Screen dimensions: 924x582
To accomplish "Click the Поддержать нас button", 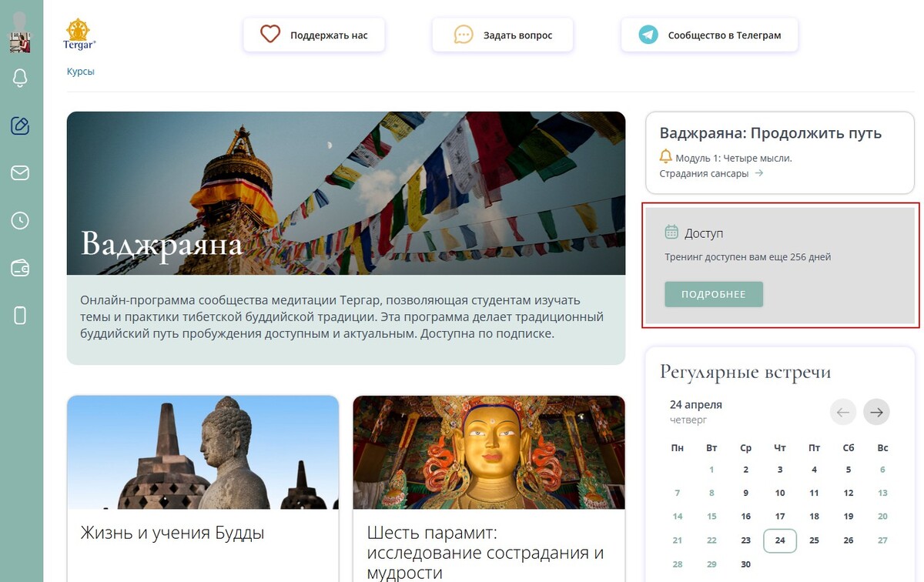I will pyautogui.click(x=314, y=35).
